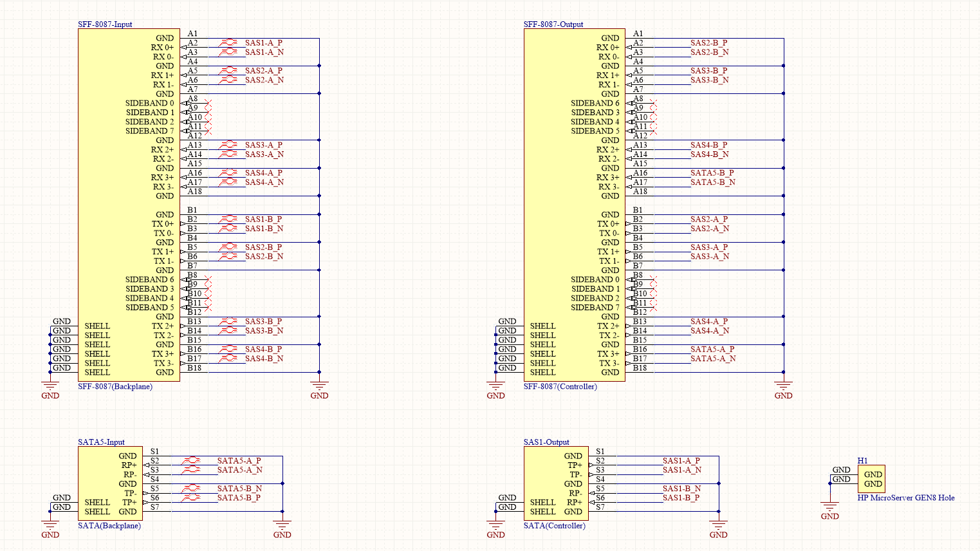980x551 pixels.
Task: Click the SFF-8087-Output yellow component body
Action: (575, 205)
